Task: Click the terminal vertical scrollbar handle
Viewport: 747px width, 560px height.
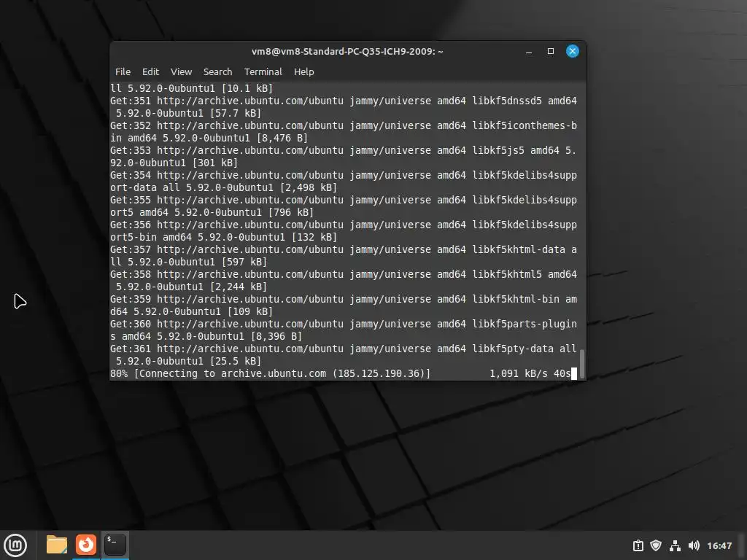Action: [581, 364]
